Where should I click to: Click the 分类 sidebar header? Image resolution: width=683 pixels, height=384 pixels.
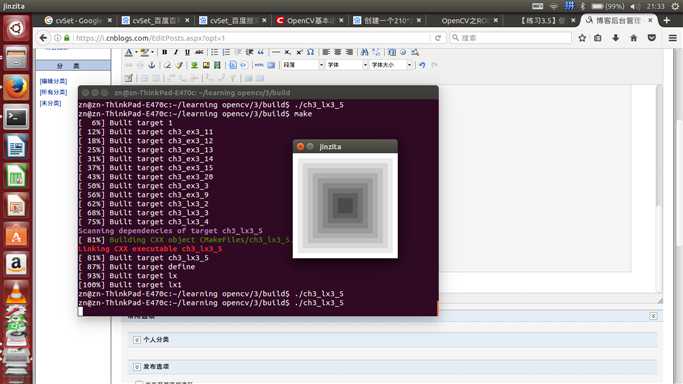(x=73, y=65)
